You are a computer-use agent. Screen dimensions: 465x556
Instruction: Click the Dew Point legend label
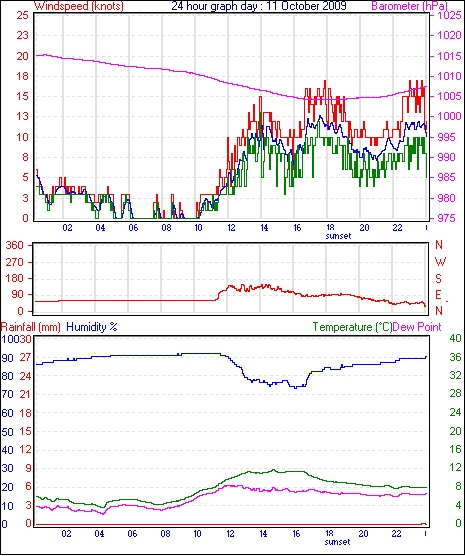(x=417, y=327)
